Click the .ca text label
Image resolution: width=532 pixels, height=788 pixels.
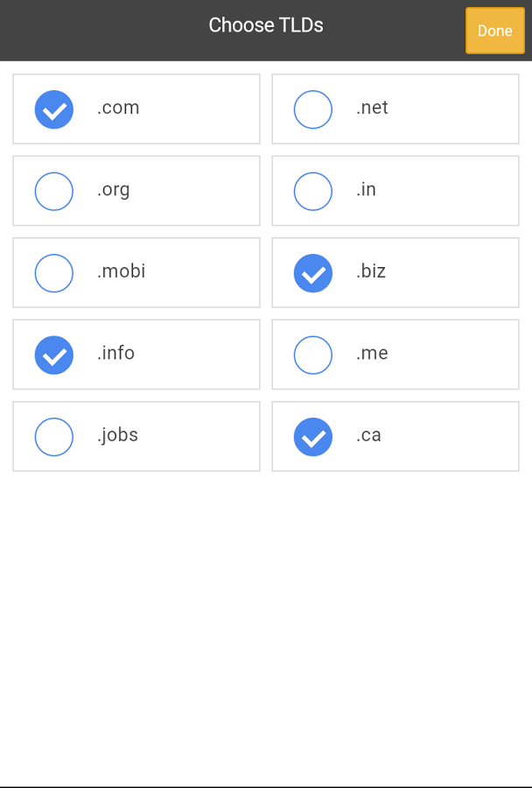click(x=368, y=435)
